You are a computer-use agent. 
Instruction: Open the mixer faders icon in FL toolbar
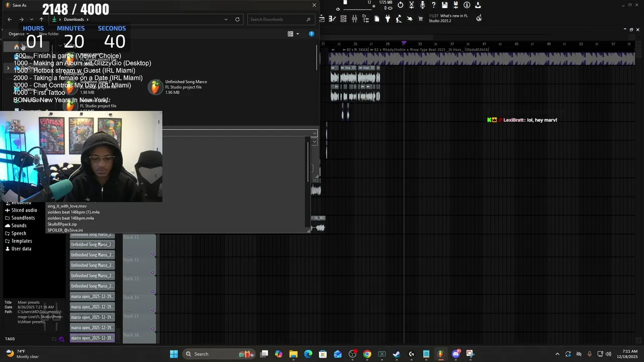click(x=355, y=19)
